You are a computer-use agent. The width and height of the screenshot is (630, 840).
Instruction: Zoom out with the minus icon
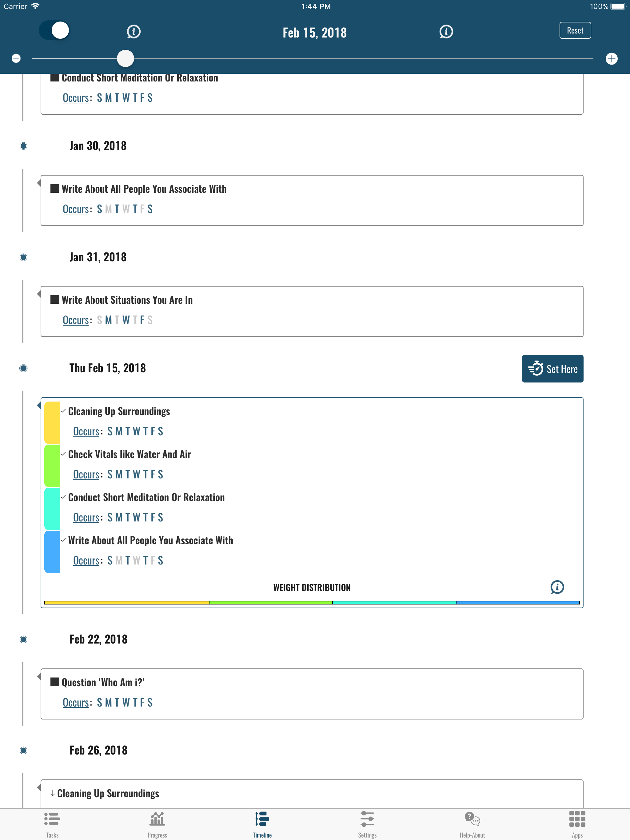point(16,58)
